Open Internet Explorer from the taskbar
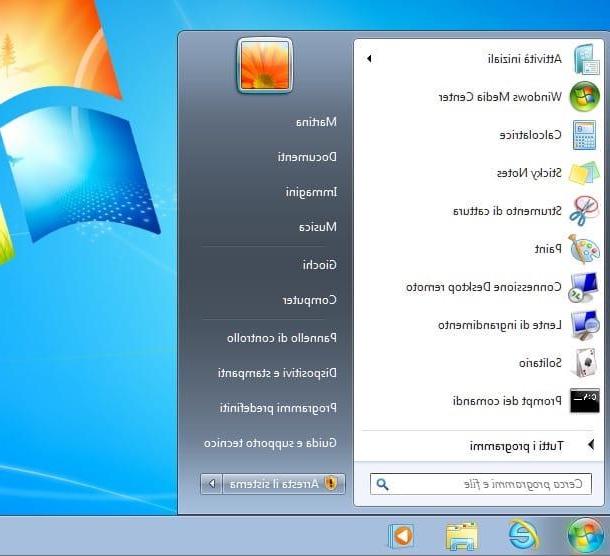610x556 pixels. pos(524,535)
